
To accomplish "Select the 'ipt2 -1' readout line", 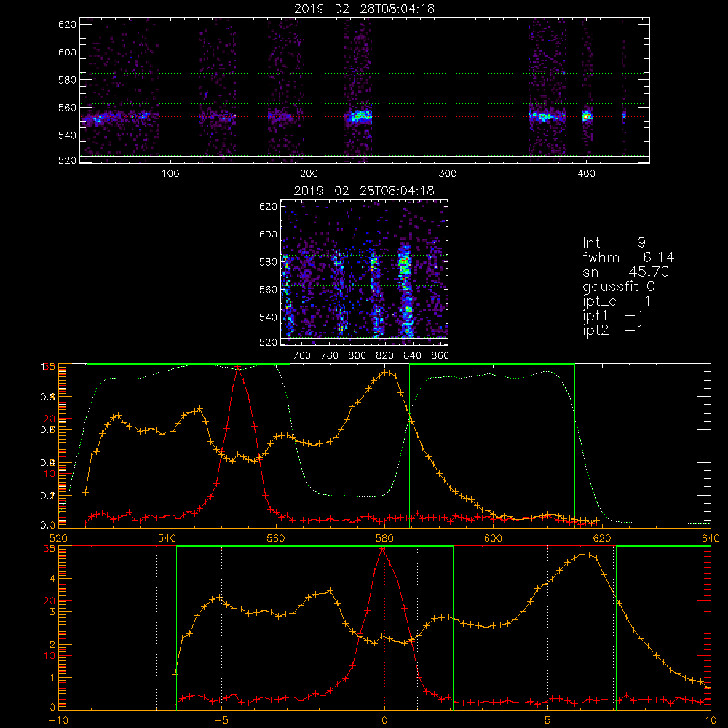I will (x=613, y=330).
